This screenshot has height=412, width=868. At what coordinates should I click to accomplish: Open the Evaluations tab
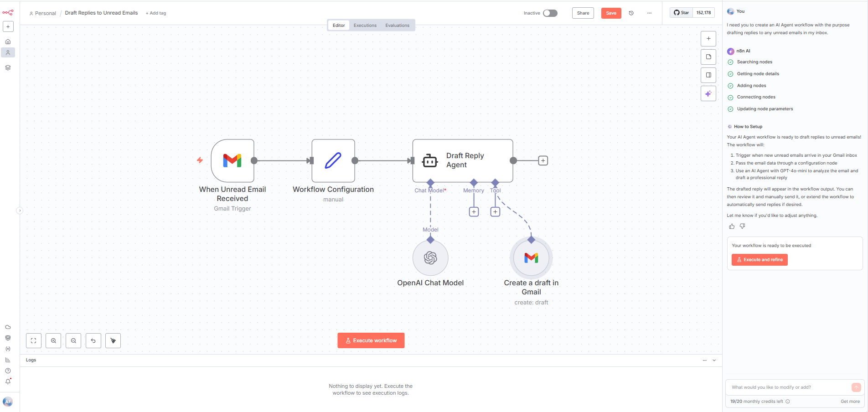coord(397,25)
